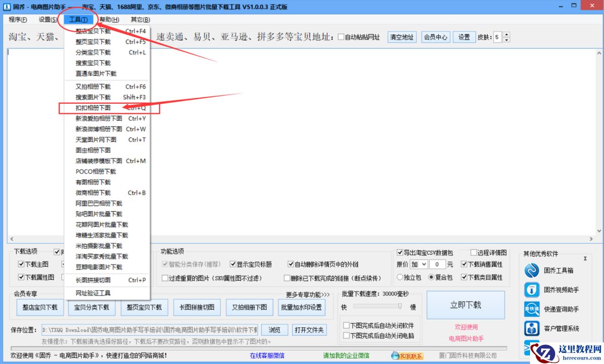Select 又拍相册下载 menu entry
This screenshot has height=364, width=604.
click(107, 87)
